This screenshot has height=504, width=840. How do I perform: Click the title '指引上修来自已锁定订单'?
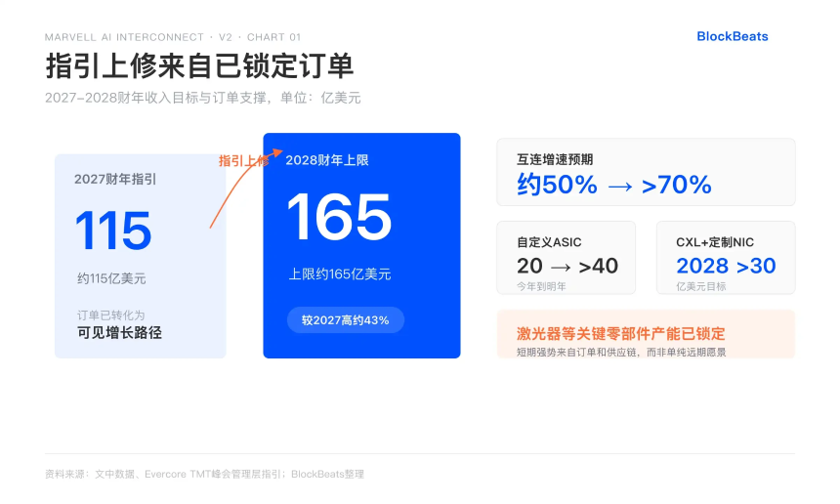(199, 65)
